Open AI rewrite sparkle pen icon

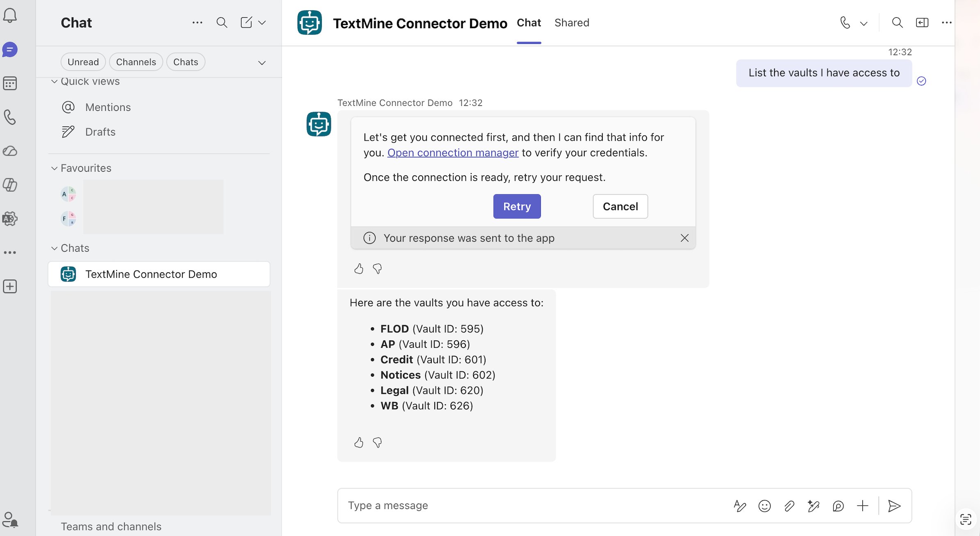pyautogui.click(x=814, y=506)
